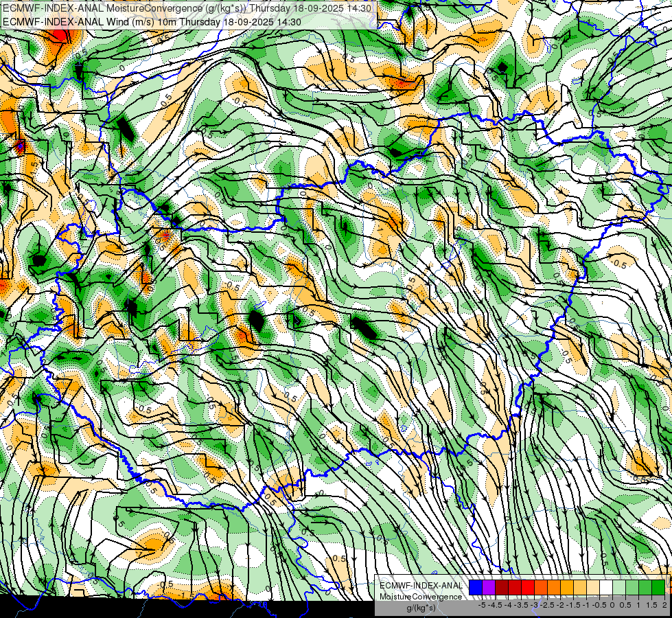
Task: Click the legend tick value '-4.5'
Action: point(495,605)
